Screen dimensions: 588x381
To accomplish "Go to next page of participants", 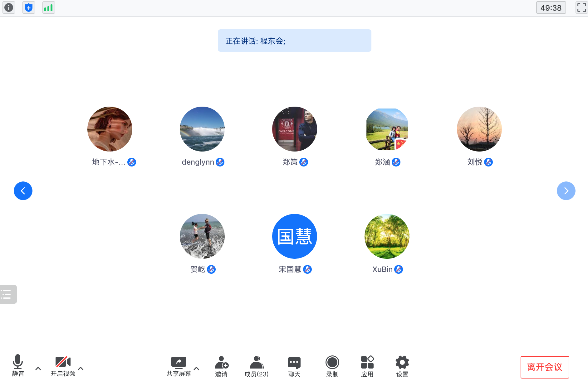I will [x=566, y=191].
